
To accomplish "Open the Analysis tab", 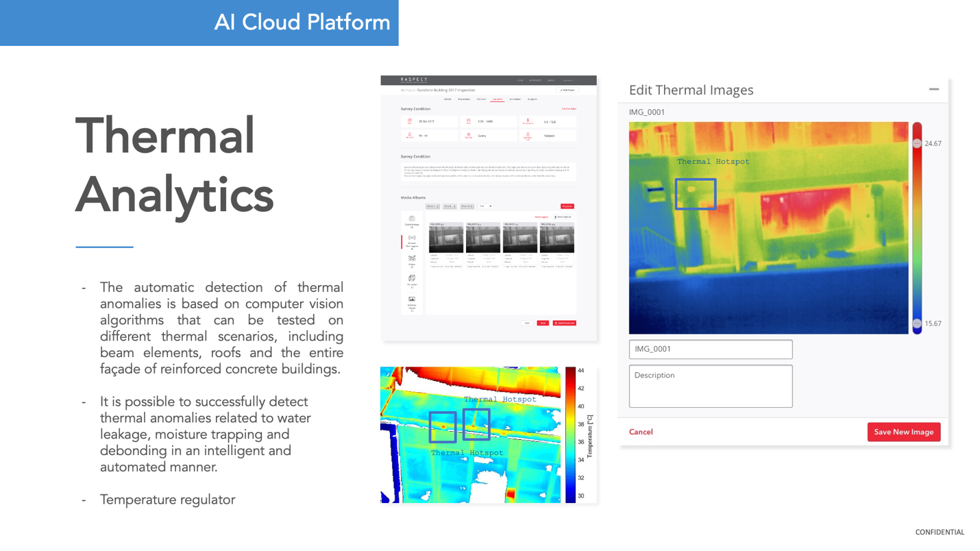I will point(532,99).
